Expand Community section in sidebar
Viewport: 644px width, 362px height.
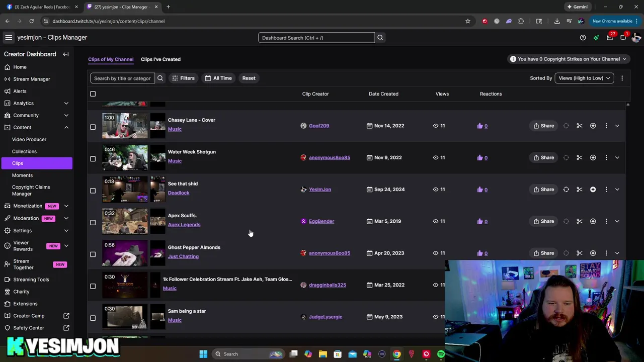click(x=66, y=115)
